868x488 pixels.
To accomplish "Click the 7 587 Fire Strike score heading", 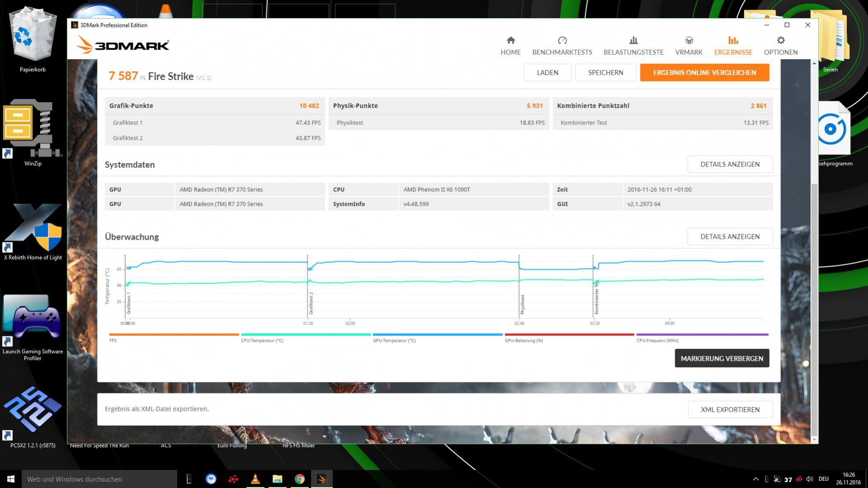I will point(160,76).
